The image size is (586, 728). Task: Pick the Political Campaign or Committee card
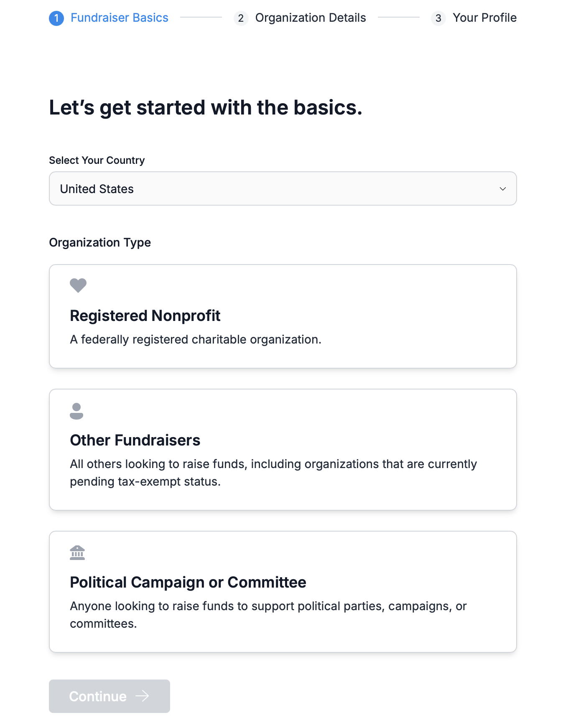pos(283,592)
